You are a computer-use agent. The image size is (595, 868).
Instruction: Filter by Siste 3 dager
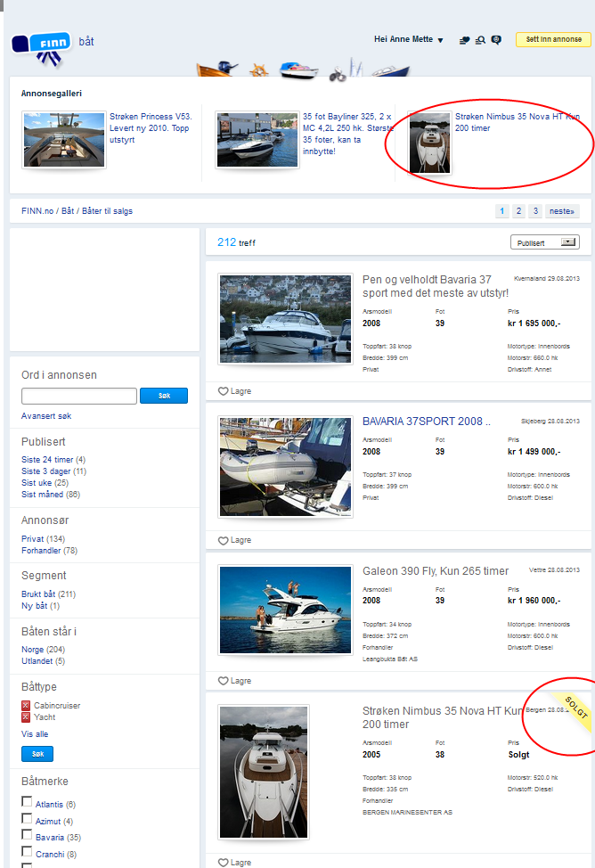click(46, 471)
